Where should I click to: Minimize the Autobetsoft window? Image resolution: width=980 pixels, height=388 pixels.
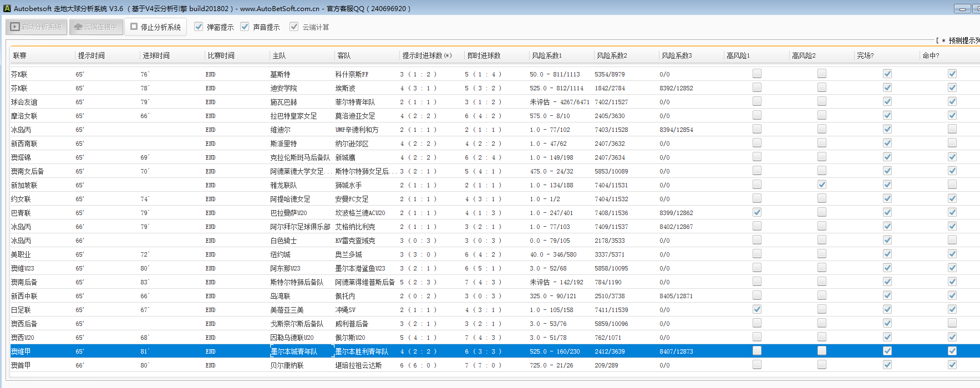pyautogui.click(x=962, y=9)
